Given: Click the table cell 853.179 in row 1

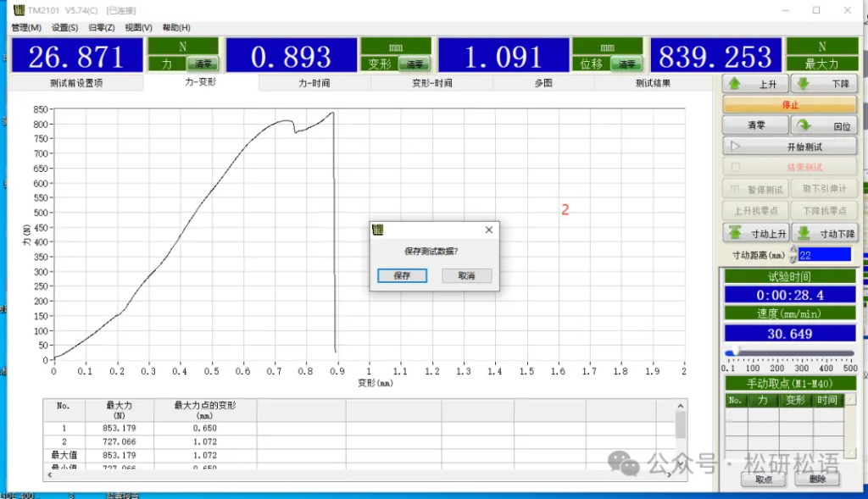Looking at the screenshot, I should (x=119, y=428).
